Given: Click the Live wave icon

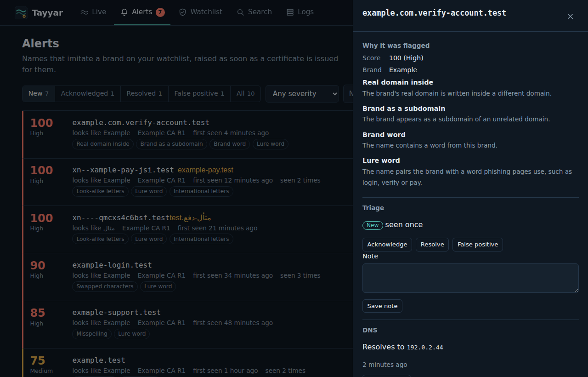Looking at the screenshot, I should 84,12.
